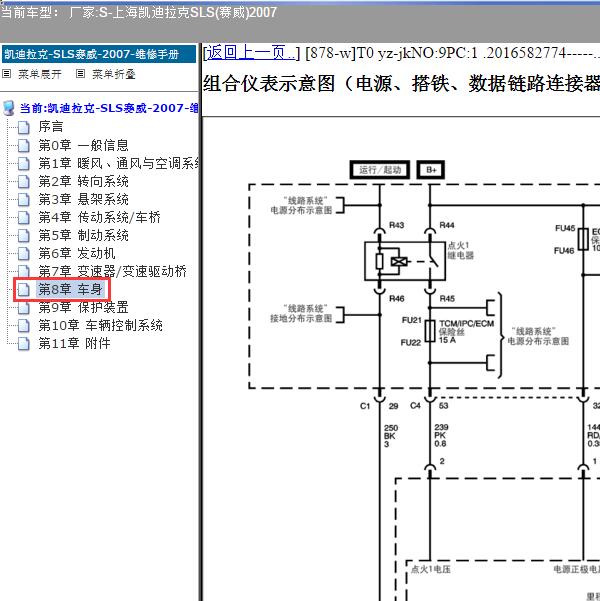Select 第6章 发动机 chapter
The width and height of the screenshot is (600, 601).
(77, 253)
